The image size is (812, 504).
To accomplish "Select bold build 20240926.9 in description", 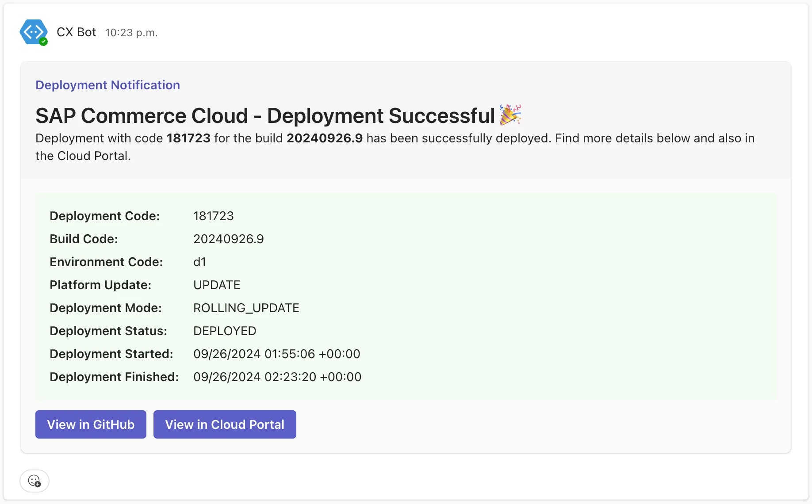I will tap(324, 138).
